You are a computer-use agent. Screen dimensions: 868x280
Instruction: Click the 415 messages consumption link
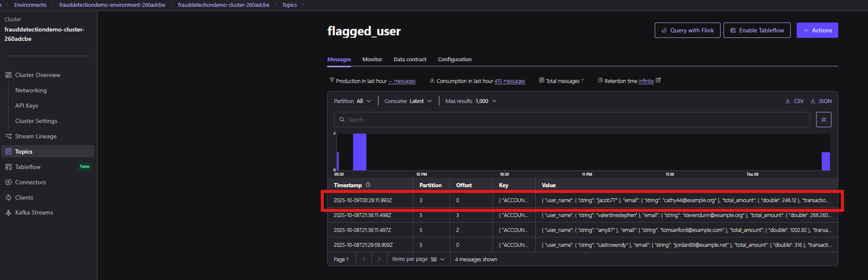509,81
